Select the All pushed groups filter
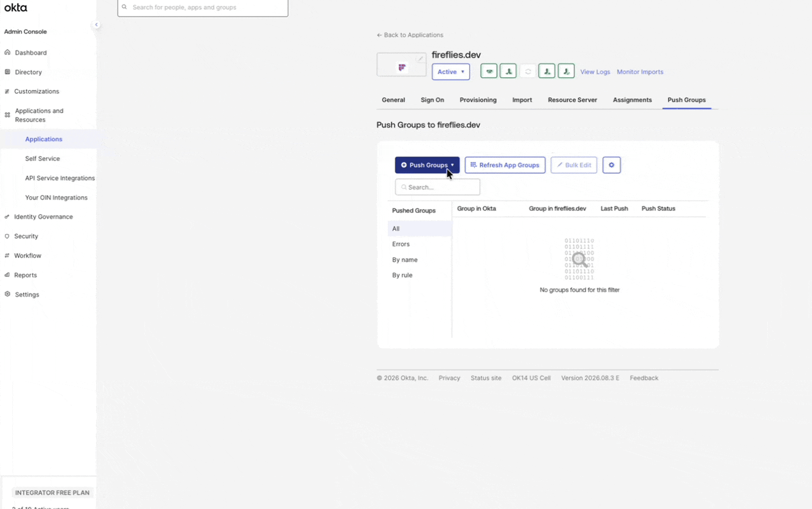This screenshot has height=509, width=812. pyautogui.click(x=420, y=228)
